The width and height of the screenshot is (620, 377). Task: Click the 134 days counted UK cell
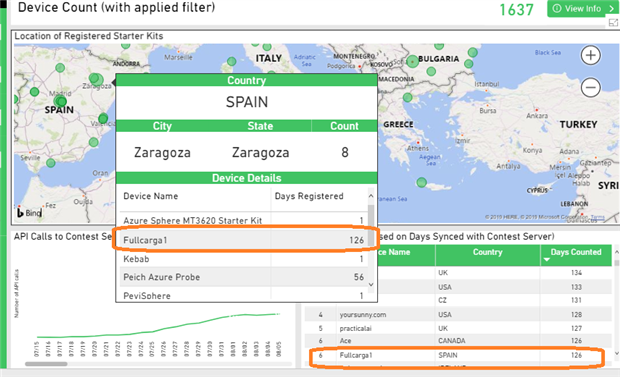click(576, 273)
